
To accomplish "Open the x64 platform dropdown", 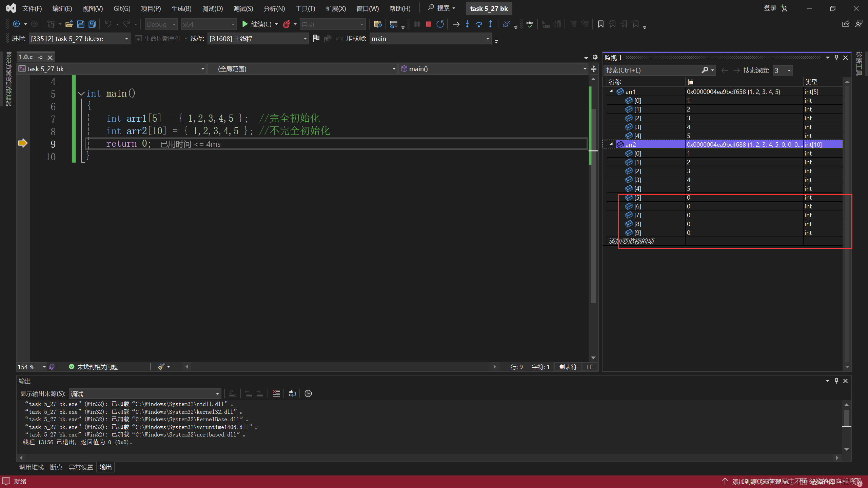I will point(209,24).
